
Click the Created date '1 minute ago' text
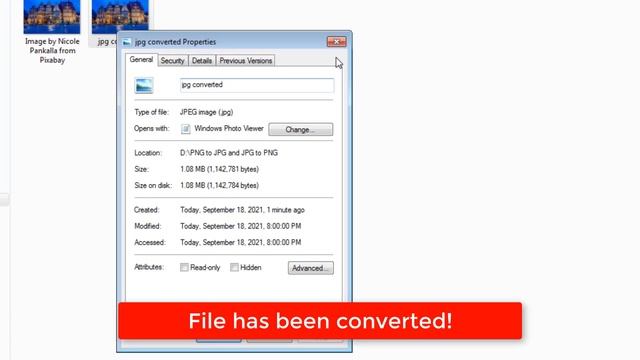(x=286, y=210)
